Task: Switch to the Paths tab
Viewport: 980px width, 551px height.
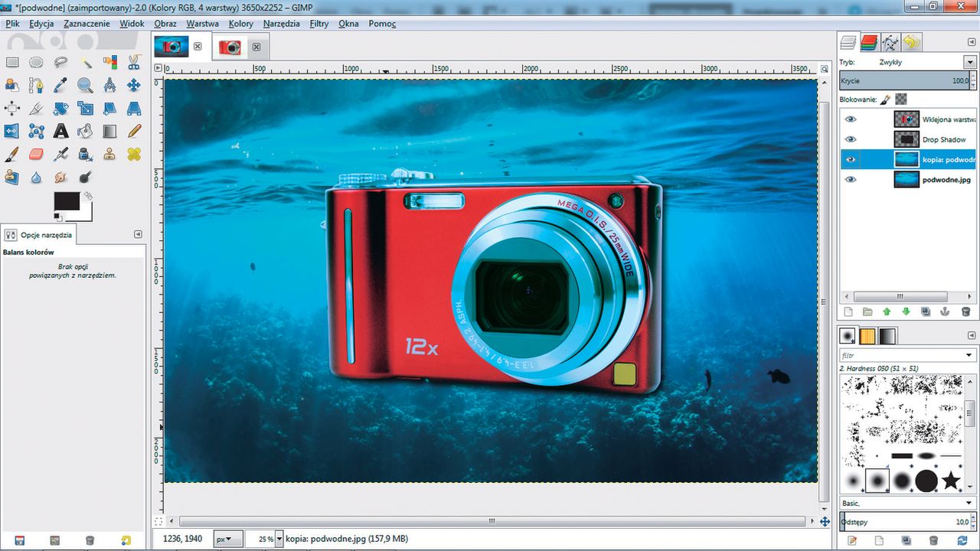Action: tap(890, 42)
